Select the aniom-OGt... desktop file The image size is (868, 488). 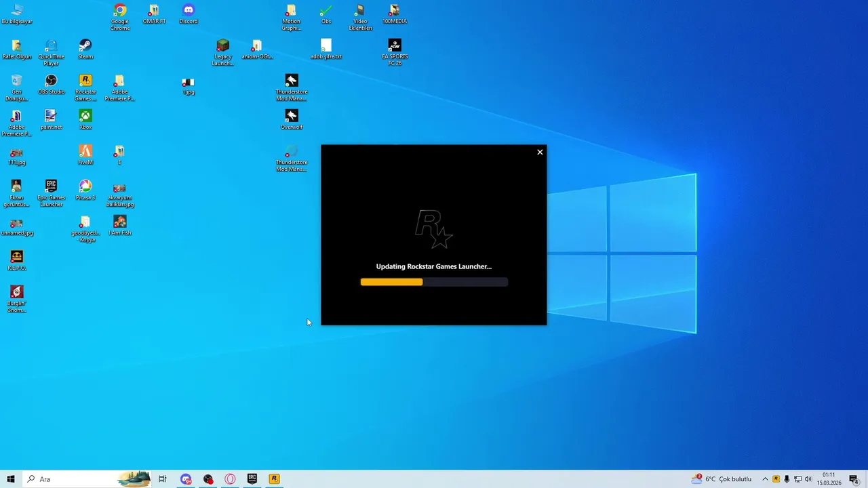257,49
